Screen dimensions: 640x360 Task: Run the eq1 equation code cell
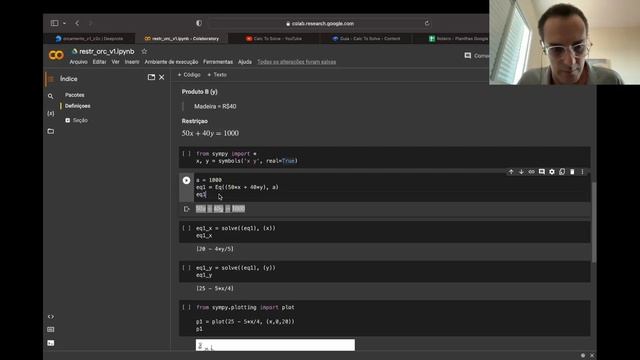186,180
